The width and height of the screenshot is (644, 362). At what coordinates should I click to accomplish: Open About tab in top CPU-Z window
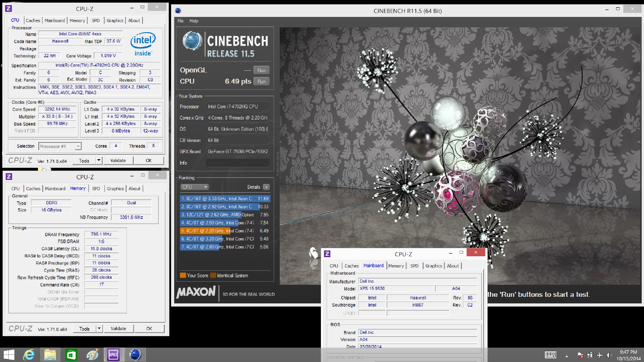(x=134, y=20)
